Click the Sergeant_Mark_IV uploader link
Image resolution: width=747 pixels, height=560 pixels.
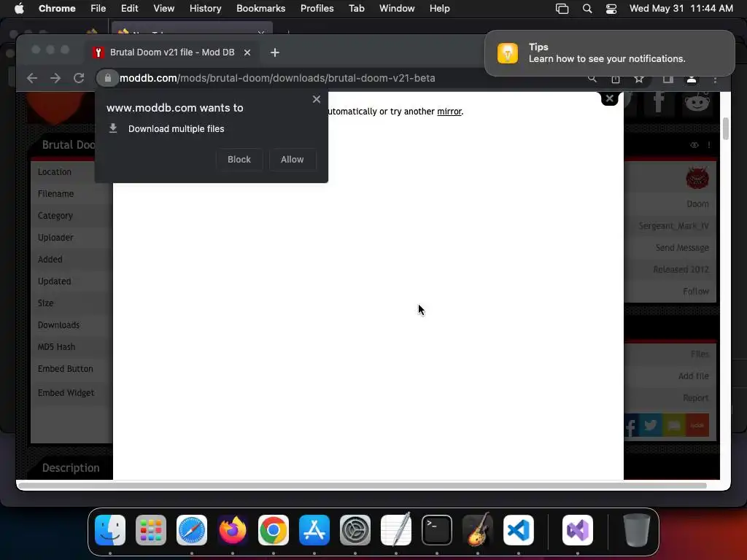tap(673, 226)
